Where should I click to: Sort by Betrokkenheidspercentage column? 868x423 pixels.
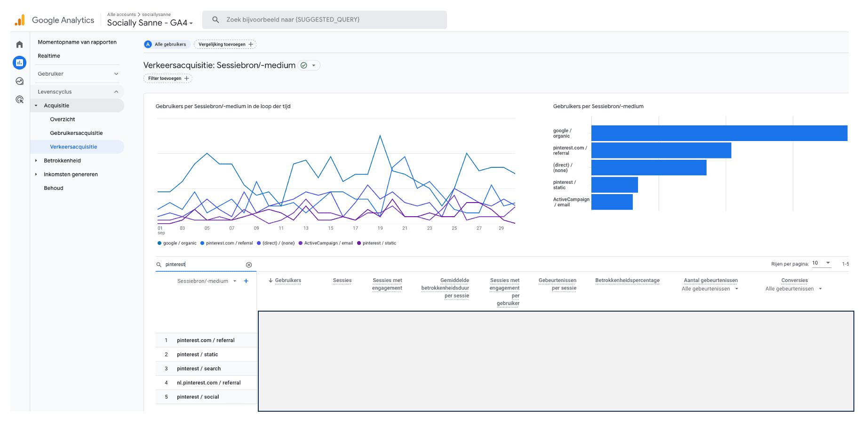tap(627, 281)
